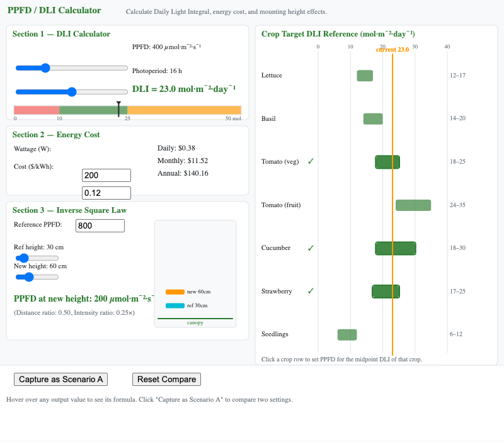Screen dimensions: 504x442
Task: Click the orange 'current 23.0' chart label
Action: click(392, 50)
